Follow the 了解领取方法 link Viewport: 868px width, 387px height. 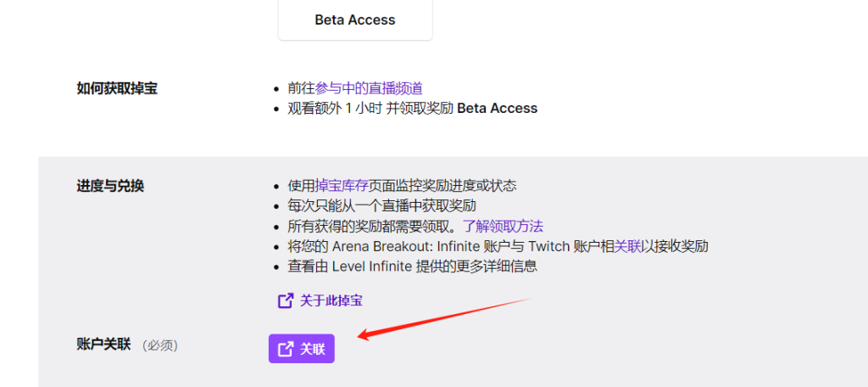click(504, 227)
